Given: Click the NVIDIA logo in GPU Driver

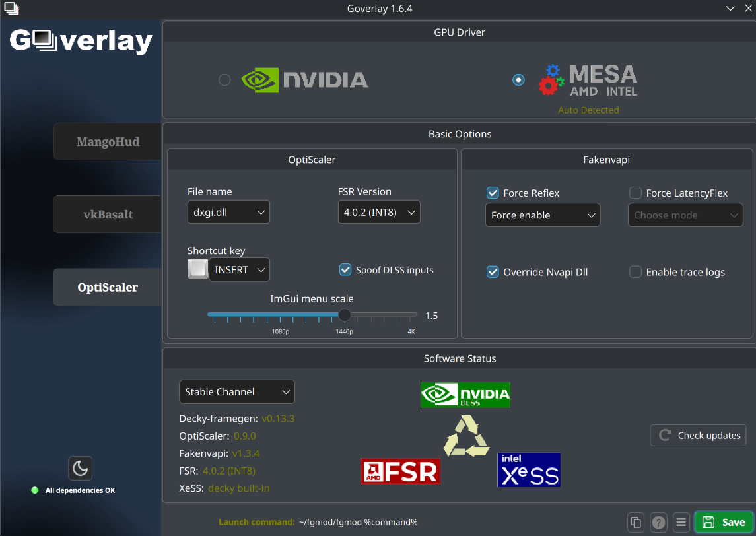Looking at the screenshot, I should (x=305, y=80).
